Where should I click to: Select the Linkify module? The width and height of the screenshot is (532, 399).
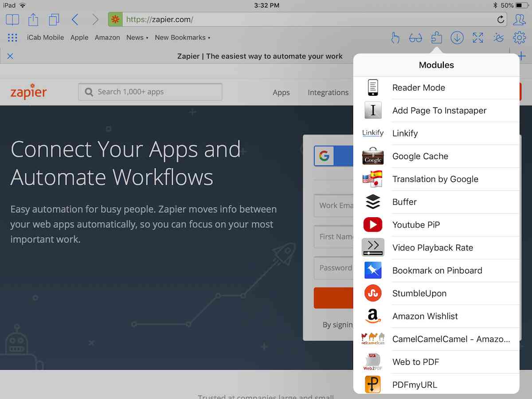(x=436, y=133)
